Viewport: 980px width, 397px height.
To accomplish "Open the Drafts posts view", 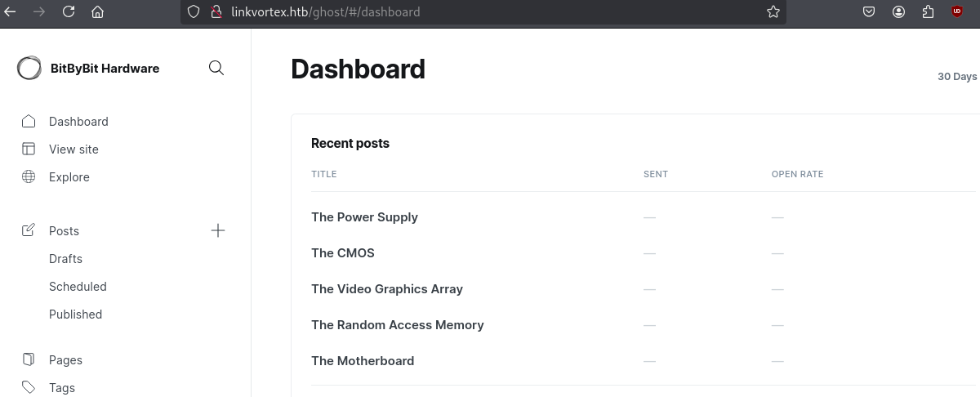I will [65, 259].
